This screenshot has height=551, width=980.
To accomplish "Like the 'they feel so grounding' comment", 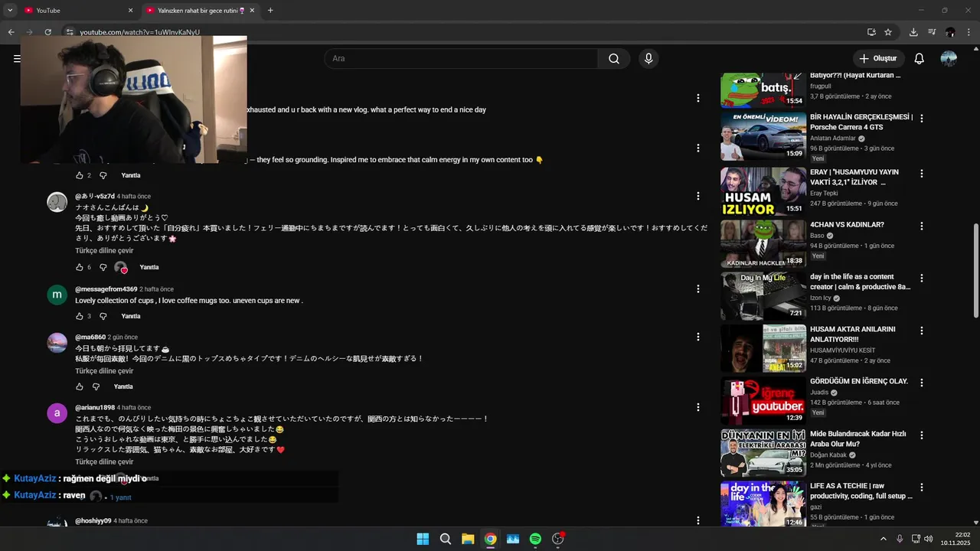I will (x=79, y=175).
